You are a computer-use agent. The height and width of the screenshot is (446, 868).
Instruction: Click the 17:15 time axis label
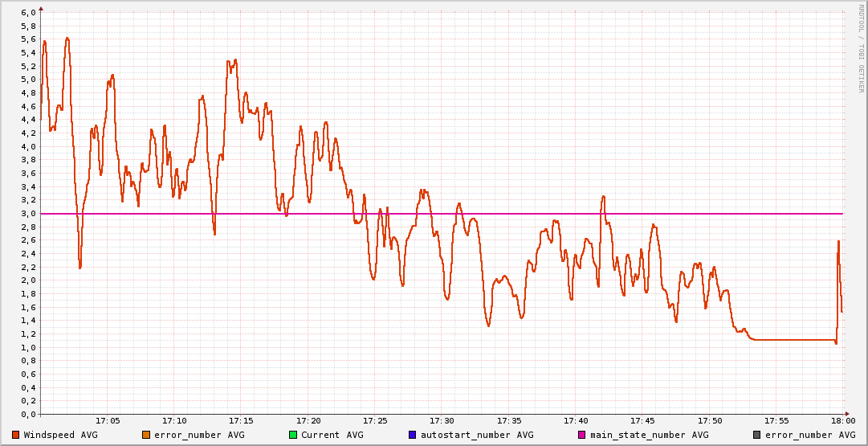(x=241, y=420)
